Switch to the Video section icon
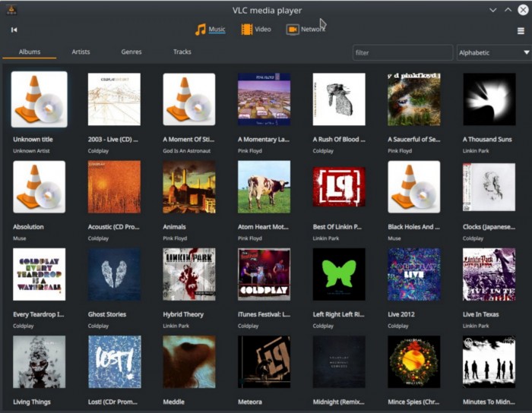Viewport: 532px width, 413px height. tap(247, 30)
